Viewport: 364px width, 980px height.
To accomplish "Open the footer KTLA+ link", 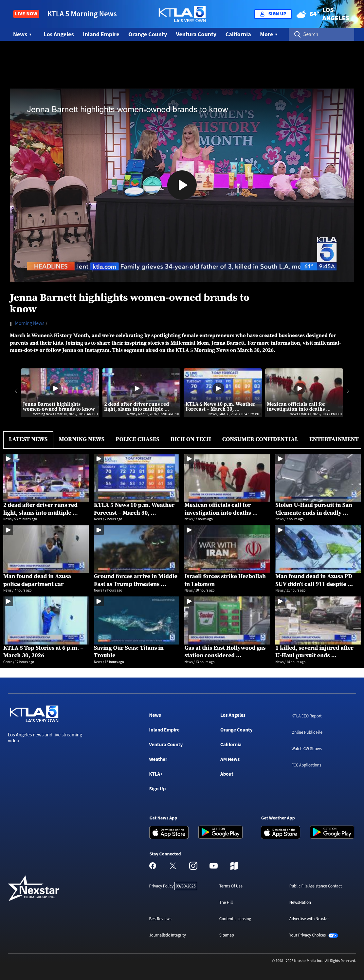I will coord(156,774).
